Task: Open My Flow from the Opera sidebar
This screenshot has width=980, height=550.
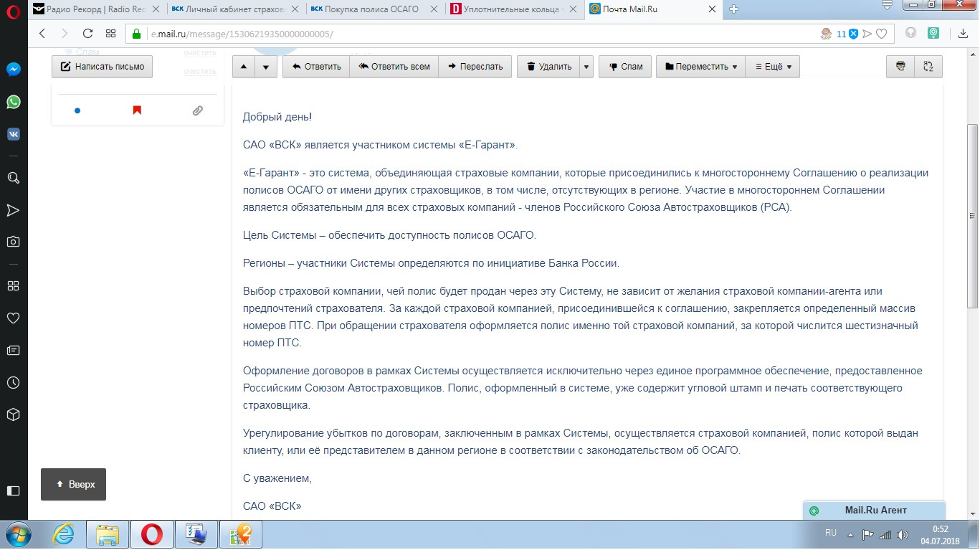Action: pos(13,210)
